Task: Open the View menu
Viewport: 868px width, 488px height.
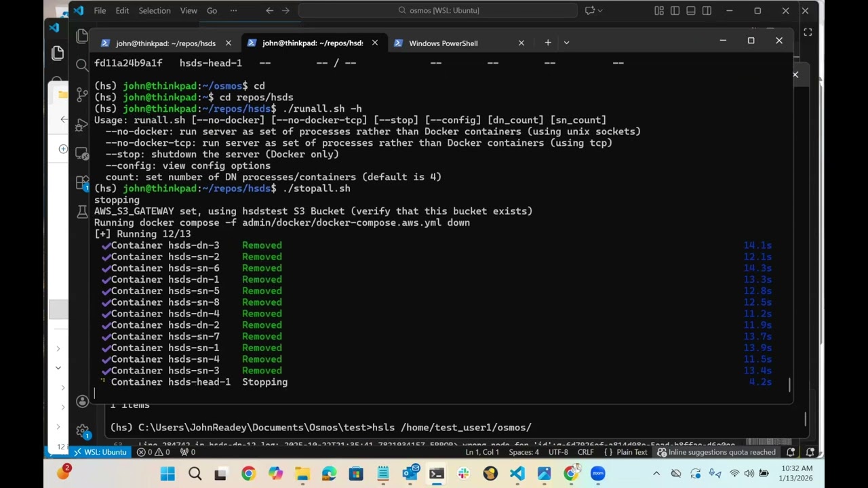Action: (x=189, y=11)
